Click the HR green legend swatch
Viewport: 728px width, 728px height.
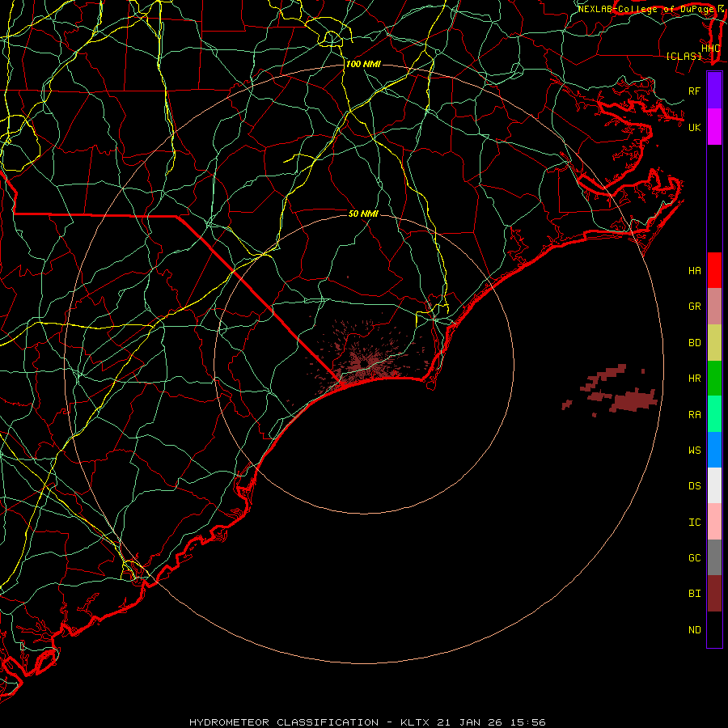[x=714, y=378]
